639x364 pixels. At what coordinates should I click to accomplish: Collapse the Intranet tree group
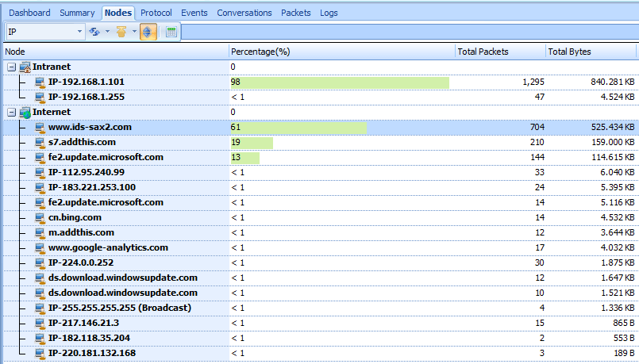(x=11, y=67)
